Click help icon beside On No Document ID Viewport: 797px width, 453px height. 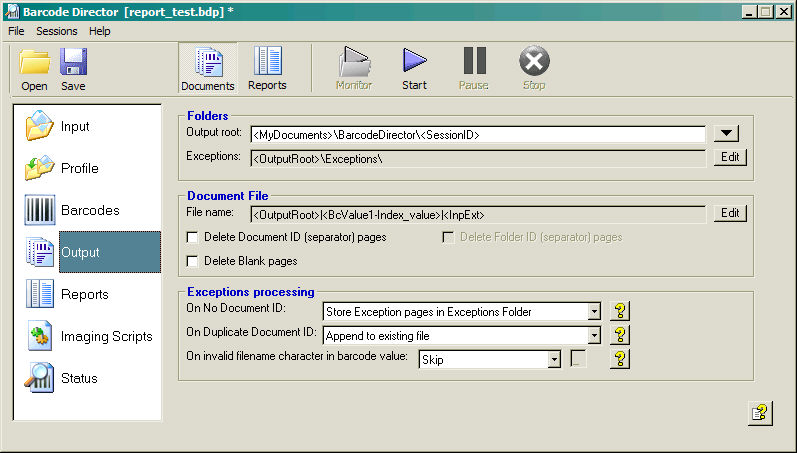[x=620, y=312]
